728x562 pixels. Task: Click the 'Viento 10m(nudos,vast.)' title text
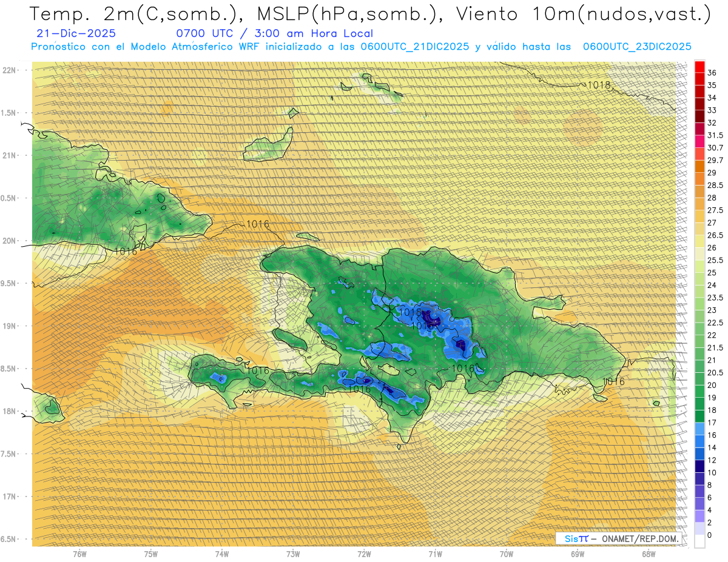click(582, 15)
